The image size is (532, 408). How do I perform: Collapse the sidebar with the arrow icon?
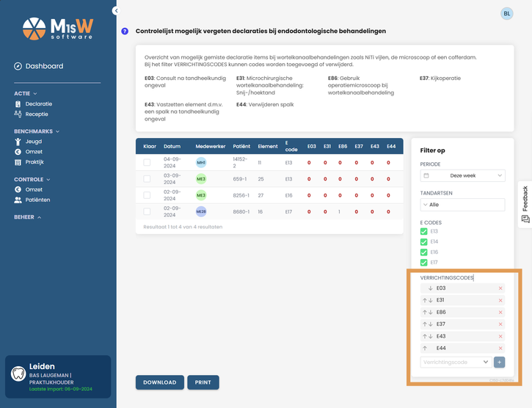[x=116, y=10]
